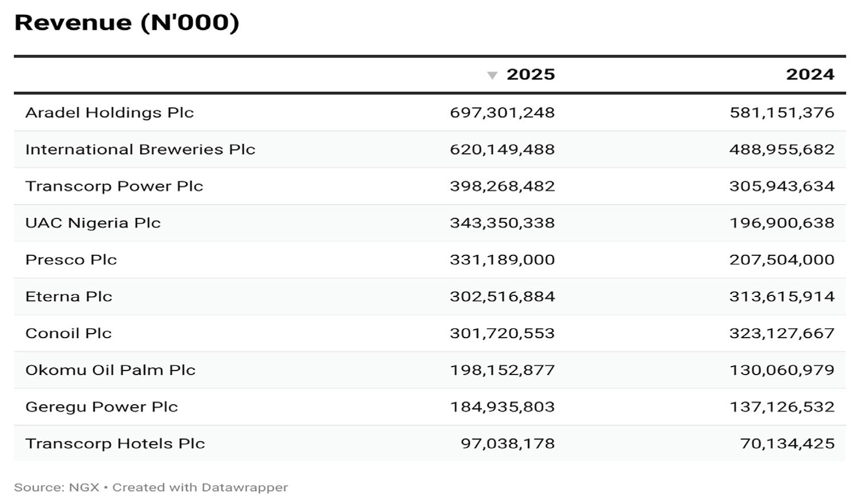The image size is (860, 504).
Task: Select the Conoil Plc row label
Action: click(68, 334)
